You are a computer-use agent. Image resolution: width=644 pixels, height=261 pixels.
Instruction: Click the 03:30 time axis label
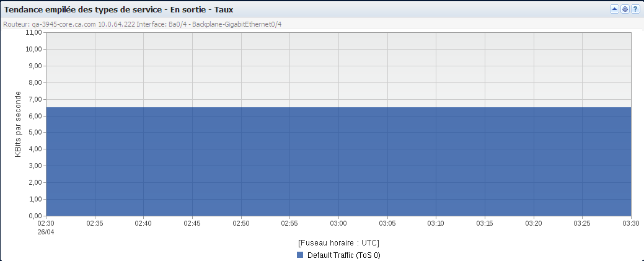[x=631, y=224]
